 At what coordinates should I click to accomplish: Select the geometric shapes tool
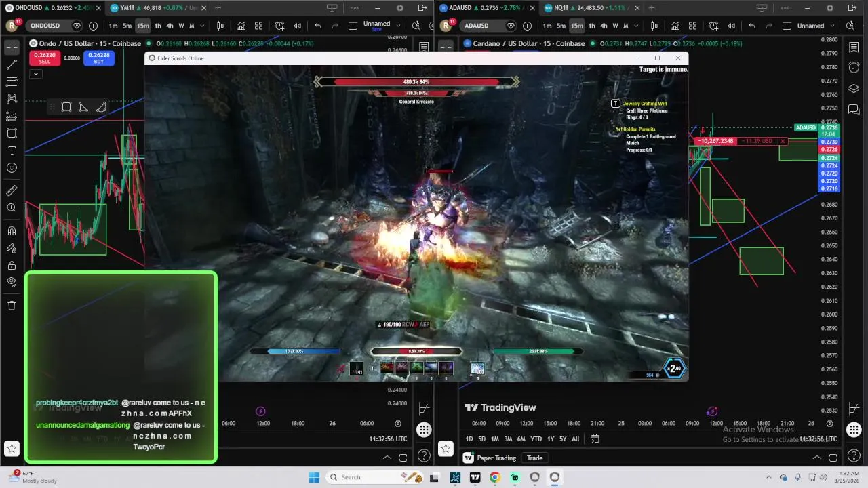coord(12,134)
